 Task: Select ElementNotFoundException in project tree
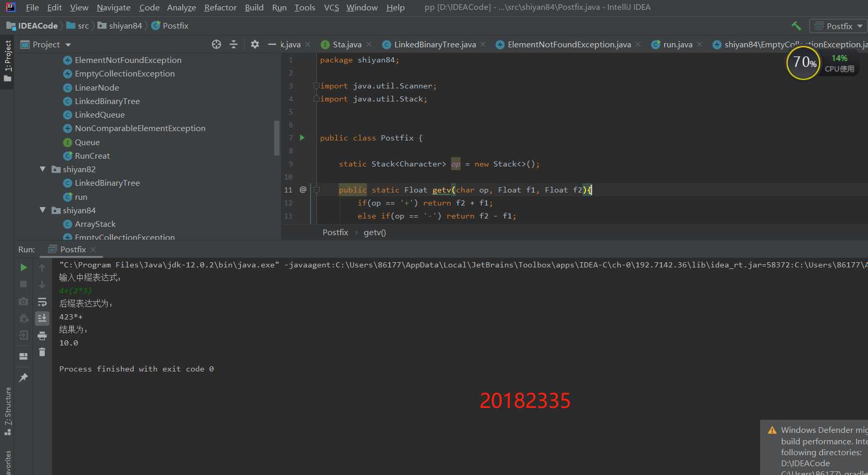tap(127, 60)
